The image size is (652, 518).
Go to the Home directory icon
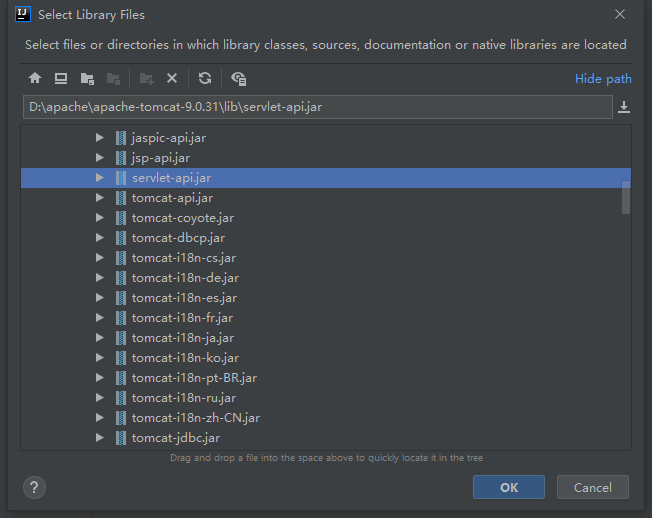35,78
